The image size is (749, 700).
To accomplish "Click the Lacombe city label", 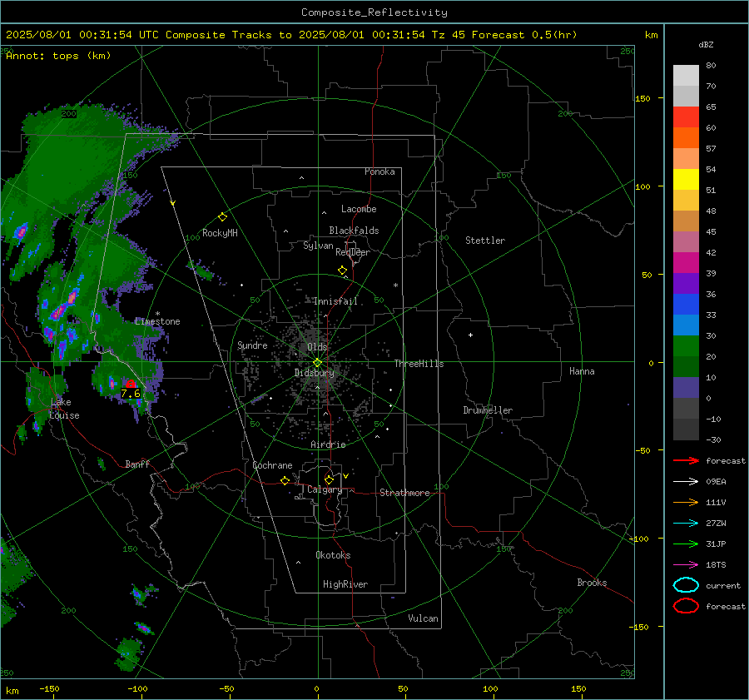I will click(359, 209).
